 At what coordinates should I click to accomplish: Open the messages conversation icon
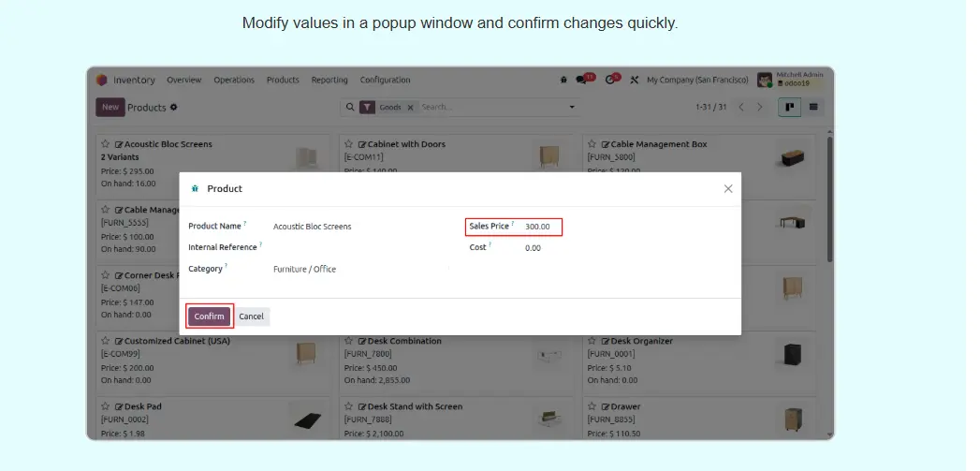(x=582, y=81)
